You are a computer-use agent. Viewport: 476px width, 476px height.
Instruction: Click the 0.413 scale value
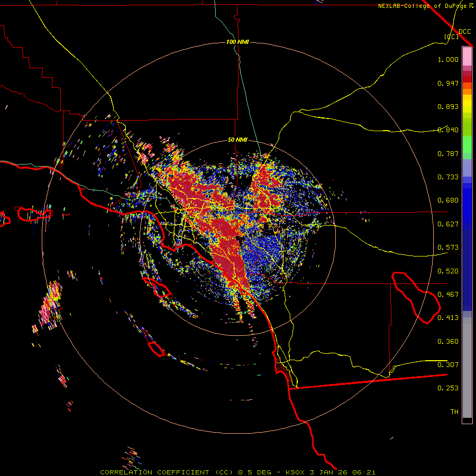(448, 318)
